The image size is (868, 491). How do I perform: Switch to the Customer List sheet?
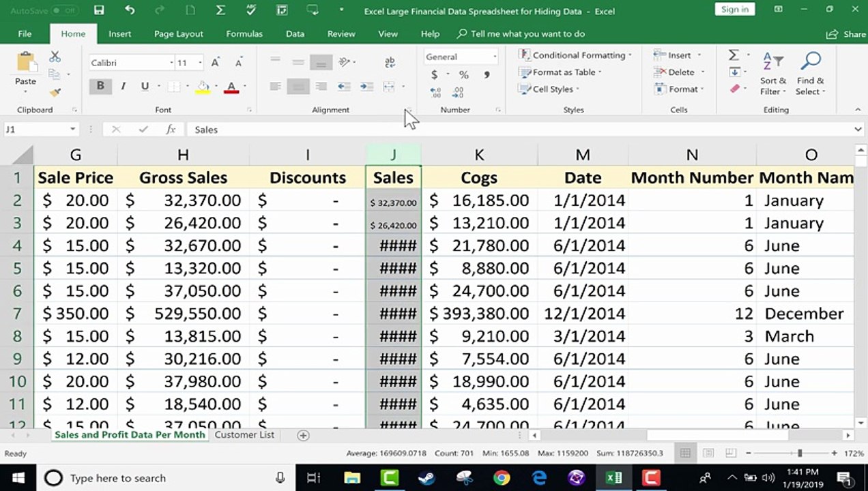[244, 434]
